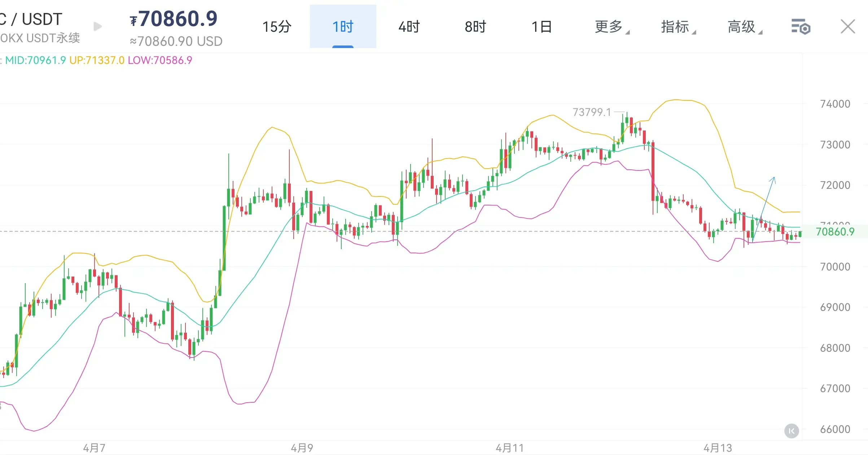868x455 pixels.
Task: Choose the 1日 daily timeframe
Action: (x=542, y=27)
